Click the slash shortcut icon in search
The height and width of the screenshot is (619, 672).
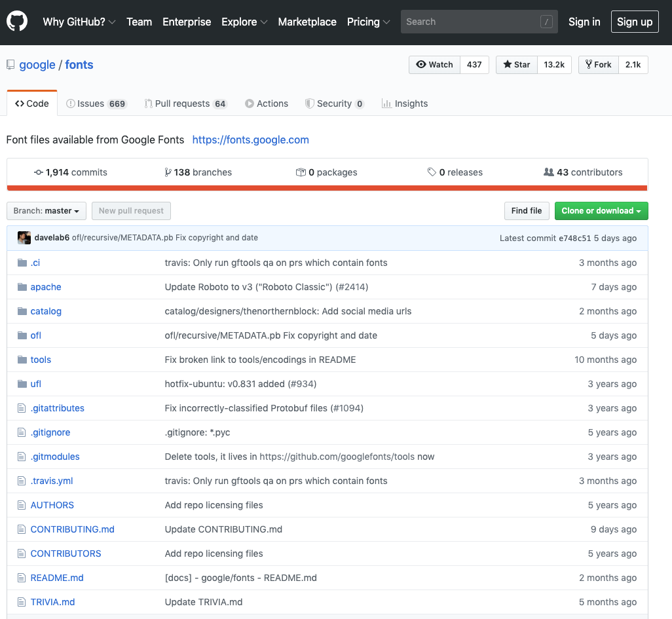pyautogui.click(x=546, y=22)
